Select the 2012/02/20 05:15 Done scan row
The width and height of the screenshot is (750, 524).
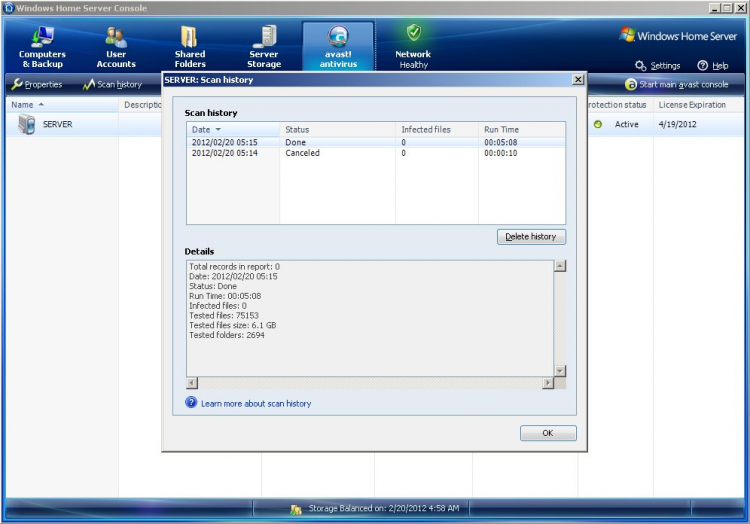pyautogui.click(x=376, y=142)
